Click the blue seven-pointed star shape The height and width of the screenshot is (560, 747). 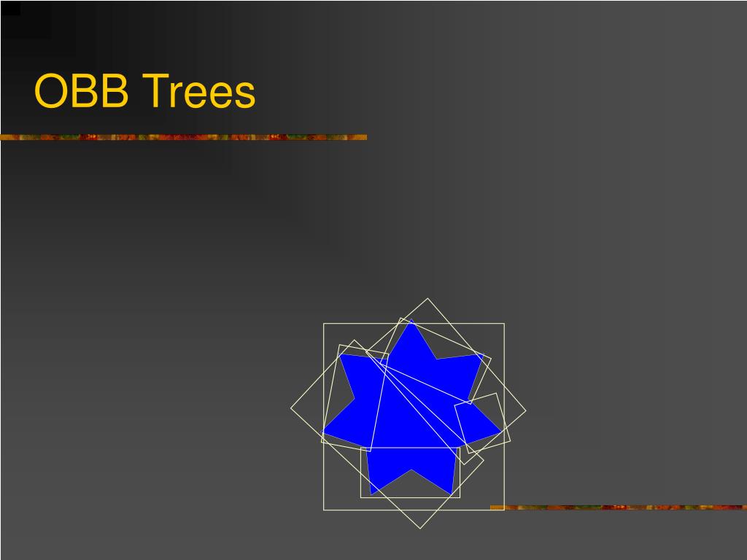(x=411, y=408)
